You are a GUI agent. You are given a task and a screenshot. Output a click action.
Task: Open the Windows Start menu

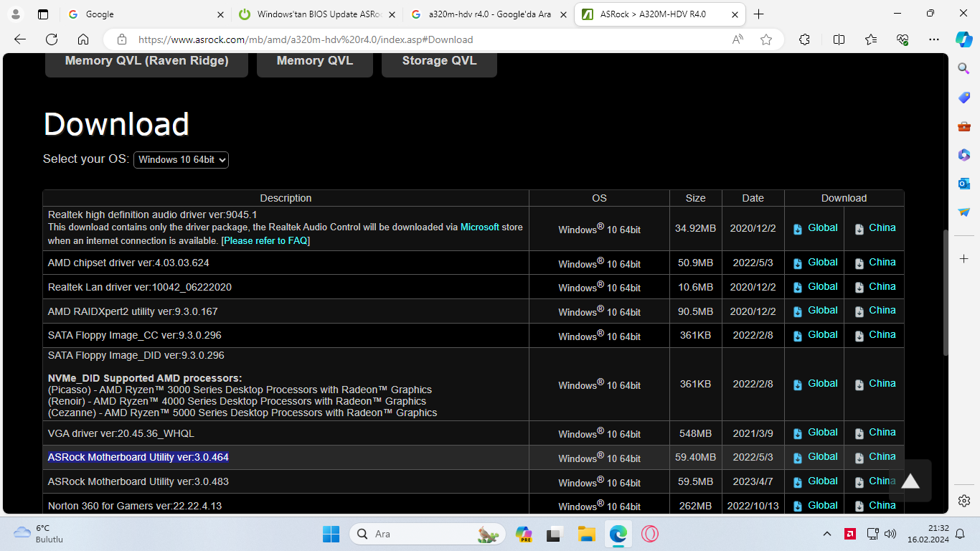(331, 534)
